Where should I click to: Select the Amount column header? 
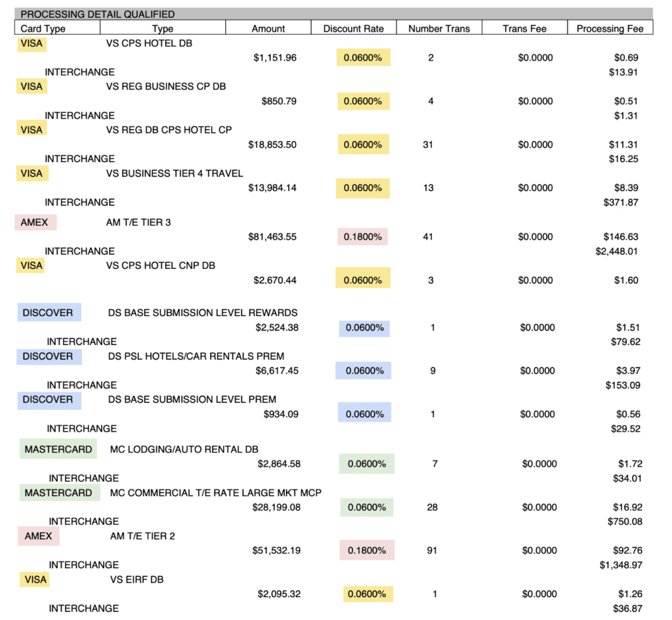pyautogui.click(x=268, y=28)
